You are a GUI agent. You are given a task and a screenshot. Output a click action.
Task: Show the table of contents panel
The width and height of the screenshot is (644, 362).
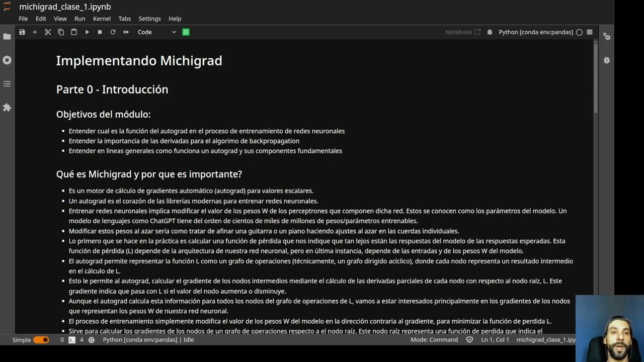(x=7, y=83)
